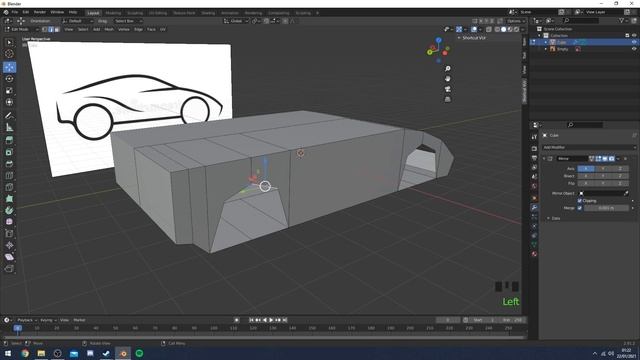Choose the Move tool in the toolbar
Screen dimensions: 640x360
[9, 67]
